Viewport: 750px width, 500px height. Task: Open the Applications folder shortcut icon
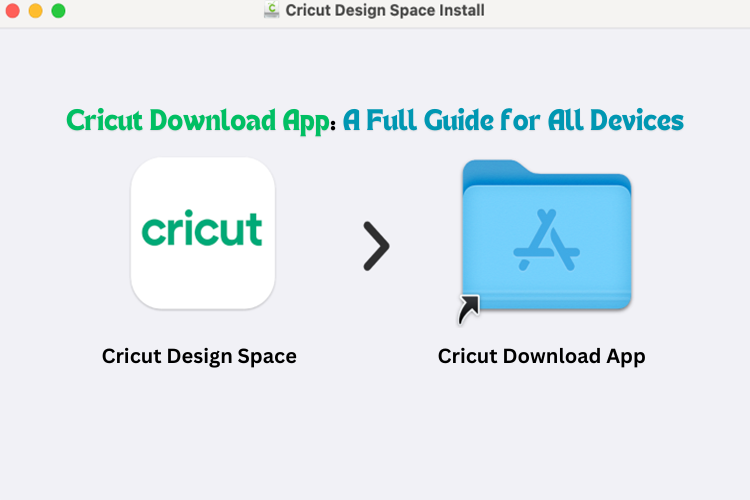[546, 241]
